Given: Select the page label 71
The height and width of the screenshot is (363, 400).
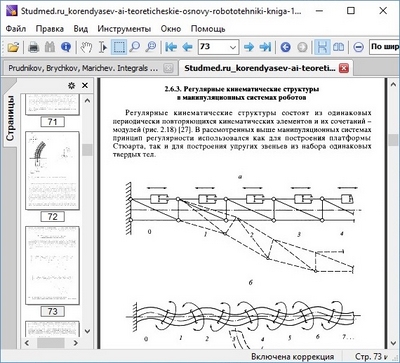Looking at the screenshot, I should tap(53, 122).
